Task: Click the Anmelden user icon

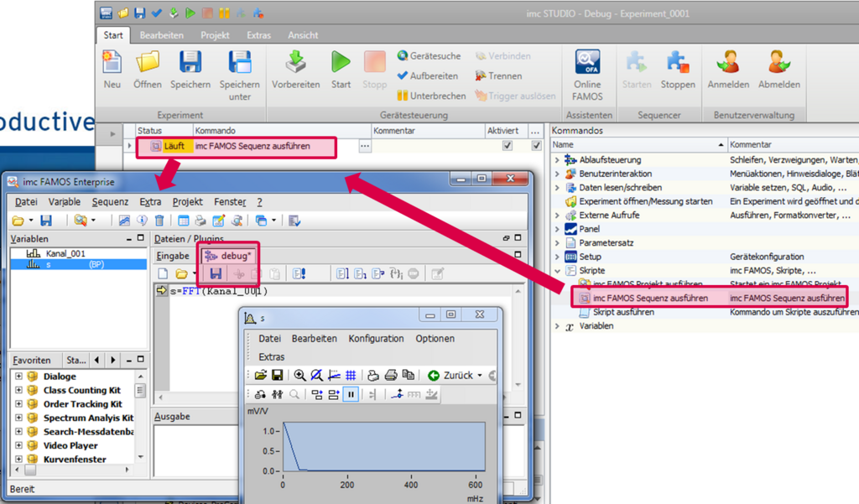Action: point(728,63)
